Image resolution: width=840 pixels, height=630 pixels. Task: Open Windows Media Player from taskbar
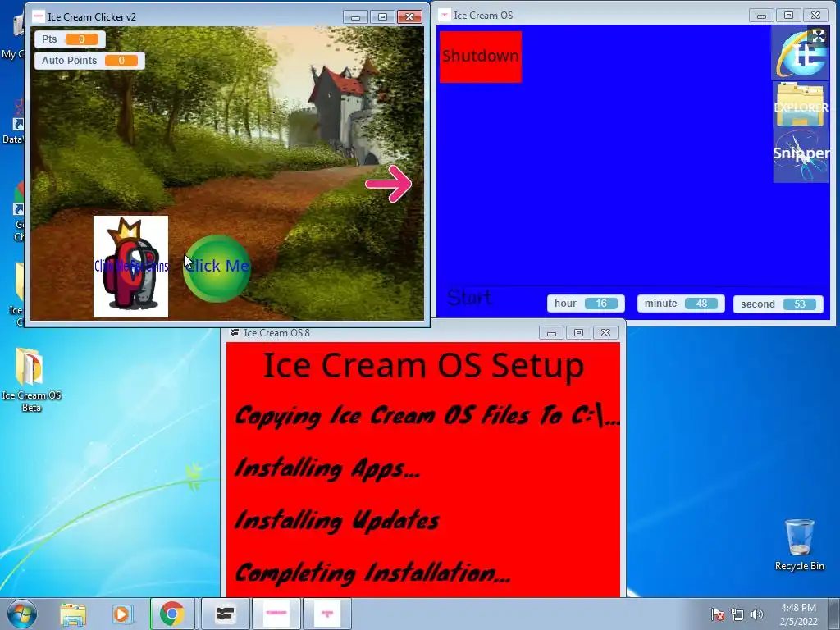(121, 614)
